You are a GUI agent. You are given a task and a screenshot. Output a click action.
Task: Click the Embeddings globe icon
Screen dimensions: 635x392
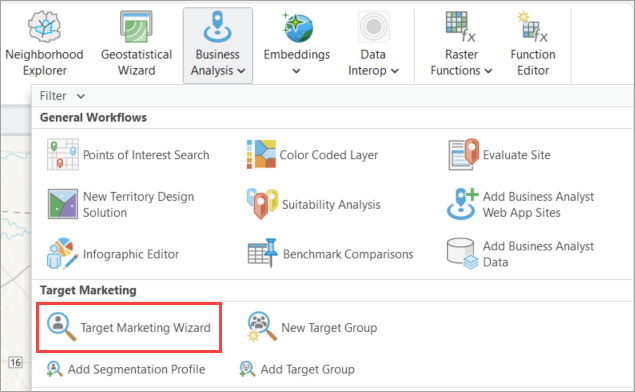[x=298, y=27]
